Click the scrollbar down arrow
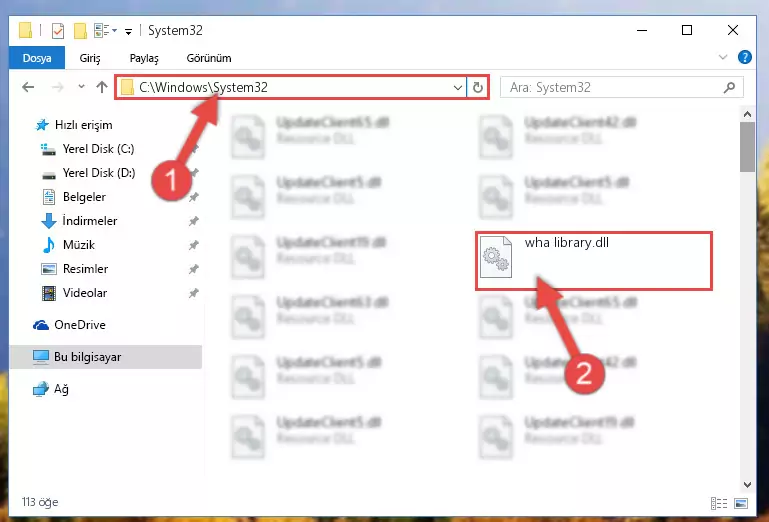The height and width of the screenshot is (522, 769). [747, 485]
